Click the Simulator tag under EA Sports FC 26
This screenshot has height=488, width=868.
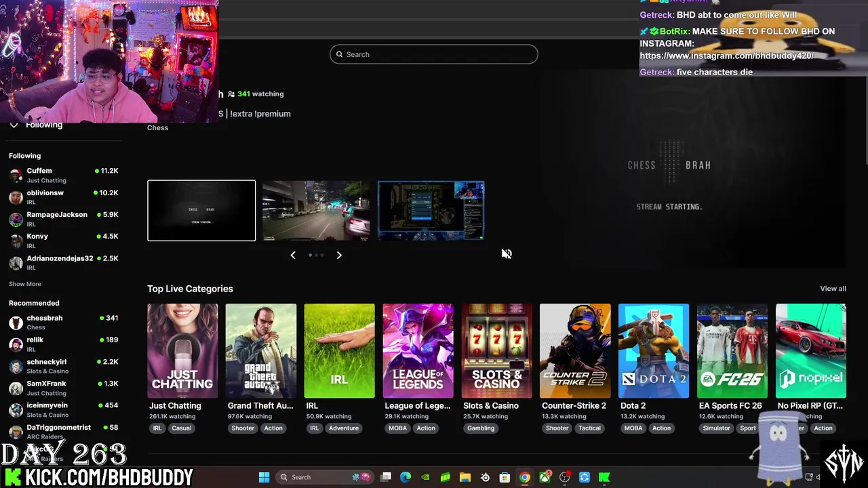pos(717,428)
